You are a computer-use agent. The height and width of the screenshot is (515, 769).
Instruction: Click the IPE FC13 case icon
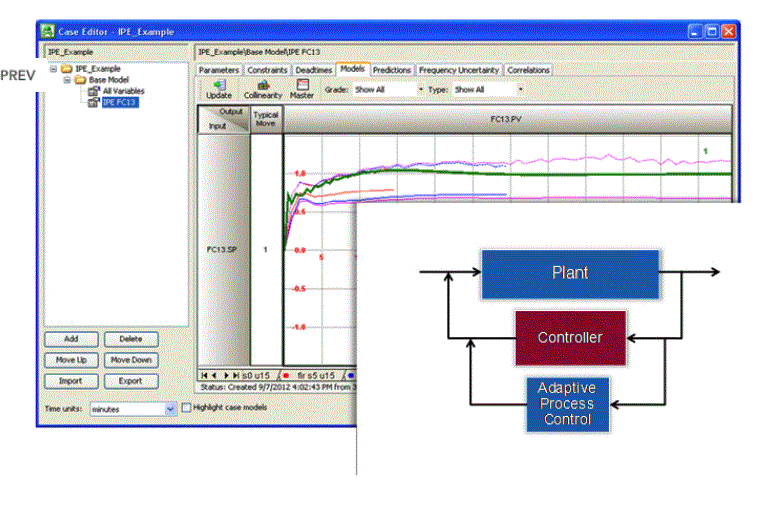pyautogui.click(x=94, y=102)
